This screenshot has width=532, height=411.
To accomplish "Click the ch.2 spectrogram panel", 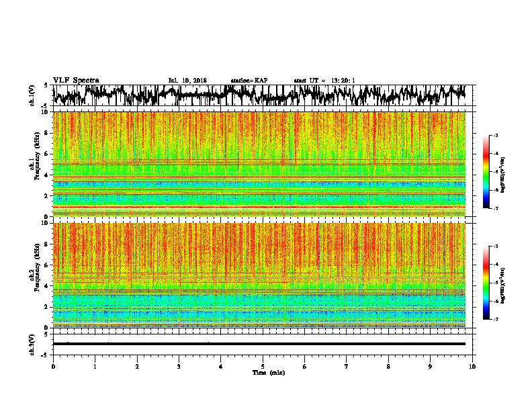I will tap(259, 275).
